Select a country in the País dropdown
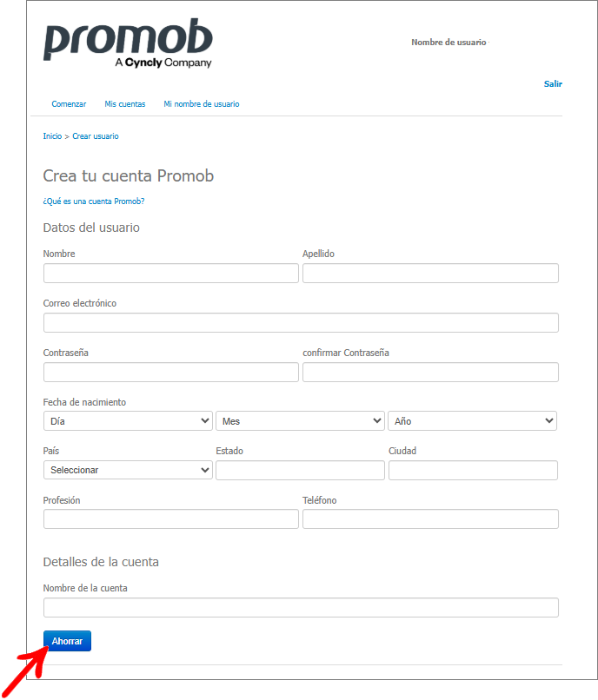The height and width of the screenshot is (700, 598). tap(128, 470)
